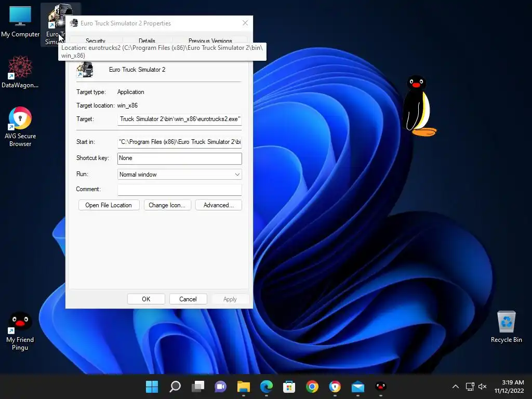This screenshot has width=532, height=399.
Task: Open the Windows Start menu
Action: click(x=152, y=387)
